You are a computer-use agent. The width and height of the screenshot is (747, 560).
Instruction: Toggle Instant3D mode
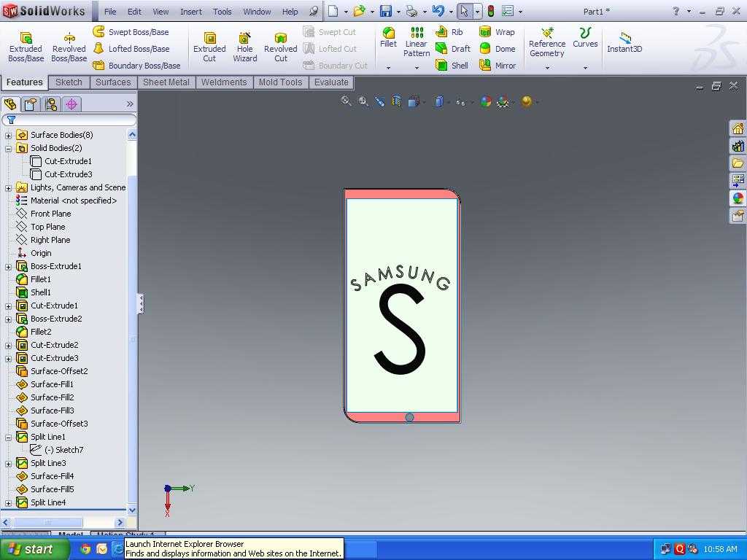624,42
